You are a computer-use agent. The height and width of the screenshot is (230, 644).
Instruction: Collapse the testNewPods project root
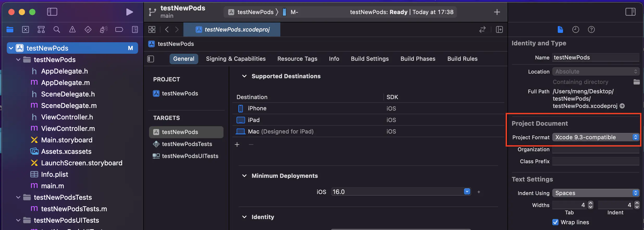point(11,48)
